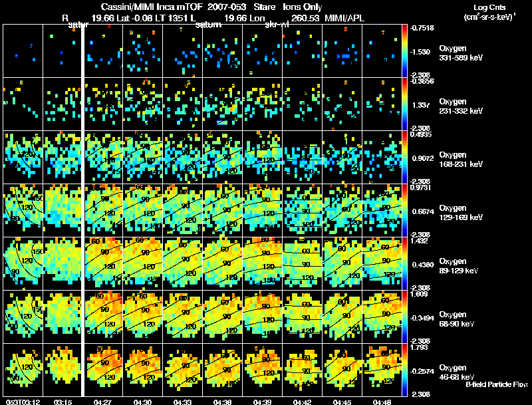Select the 'Oxygen 89-129 keV' row label
The width and height of the screenshot is (532, 405).
pos(459,266)
